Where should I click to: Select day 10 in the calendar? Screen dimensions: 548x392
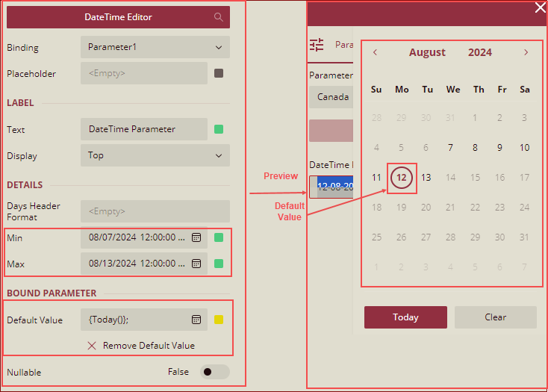[524, 148]
